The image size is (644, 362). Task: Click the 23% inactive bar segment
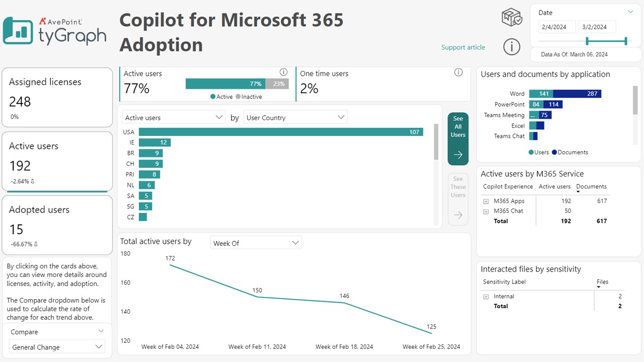pos(277,84)
